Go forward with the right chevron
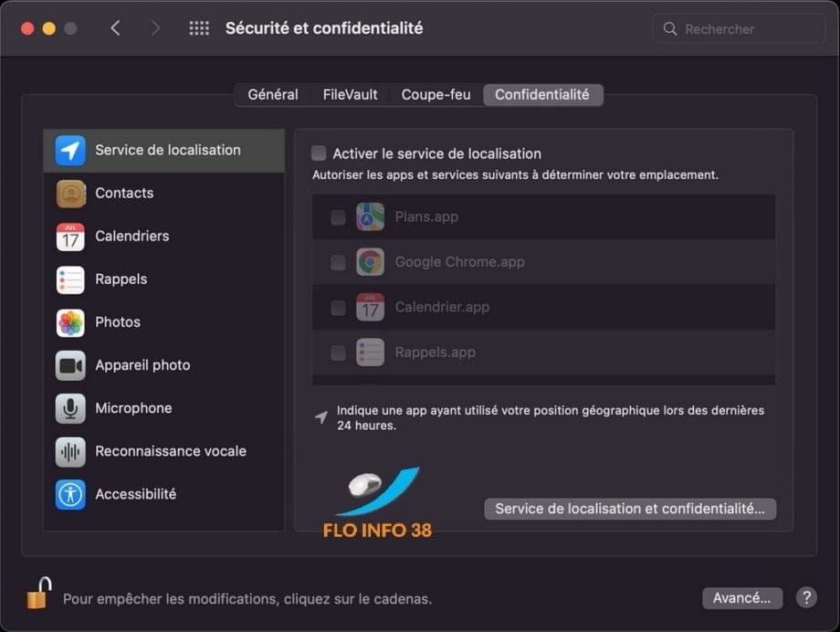Image resolution: width=840 pixels, height=632 pixels. pos(155,28)
